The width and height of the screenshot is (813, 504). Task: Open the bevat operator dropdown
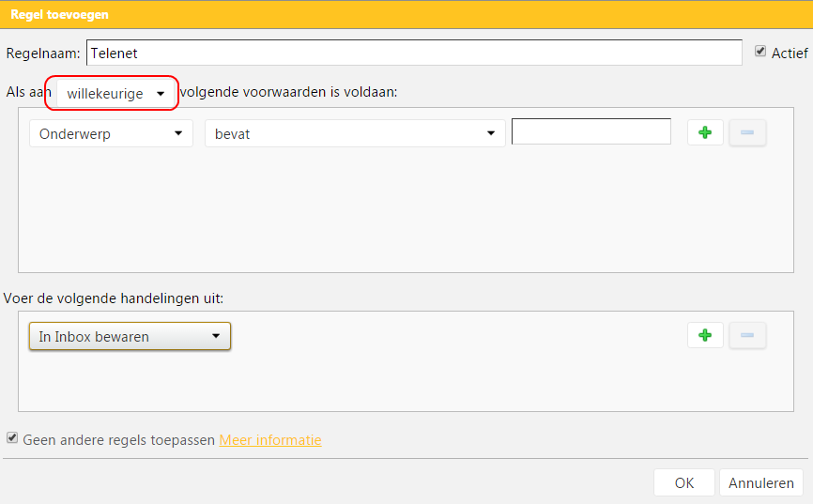coord(355,134)
